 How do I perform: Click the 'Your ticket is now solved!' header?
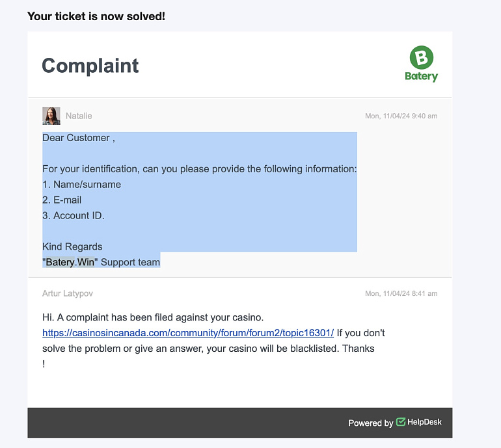point(96,16)
